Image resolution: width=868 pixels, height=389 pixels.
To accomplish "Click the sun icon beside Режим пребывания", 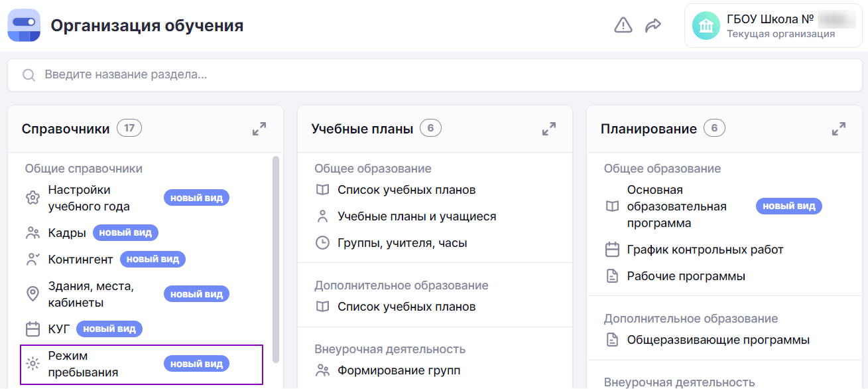I will [32, 364].
